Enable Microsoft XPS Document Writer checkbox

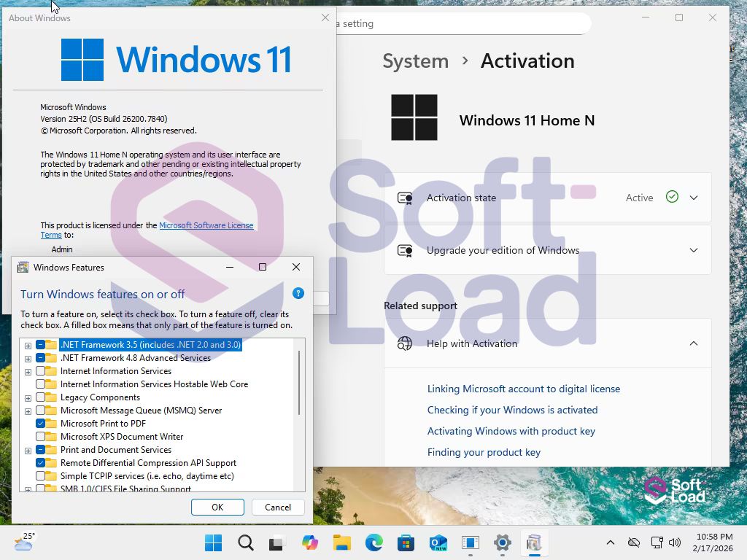pyautogui.click(x=41, y=436)
